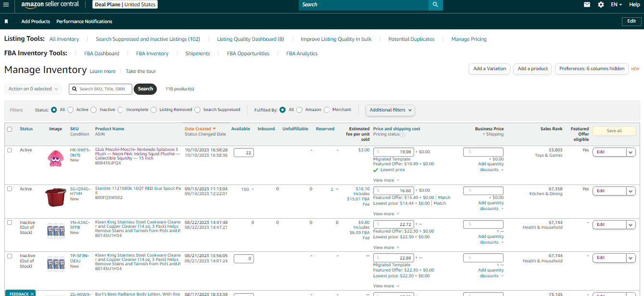Check the select-all header checkbox
This screenshot has height=296, width=644.
[x=10, y=129]
